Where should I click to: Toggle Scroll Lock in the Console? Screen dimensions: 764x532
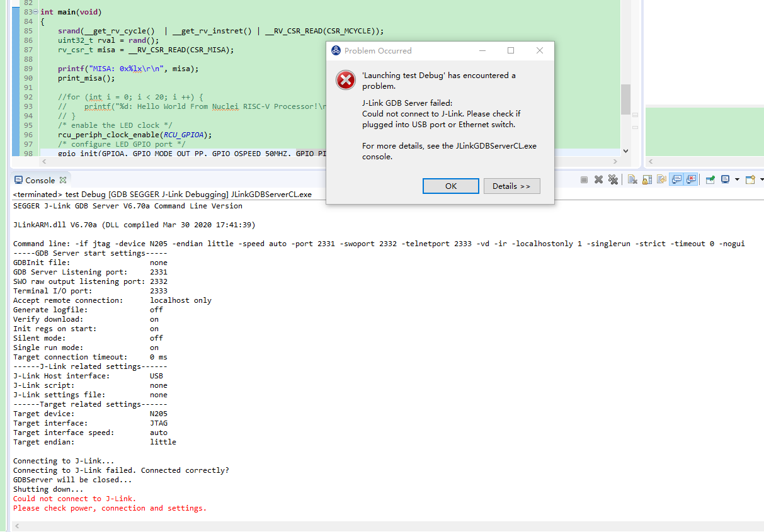[x=647, y=179]
